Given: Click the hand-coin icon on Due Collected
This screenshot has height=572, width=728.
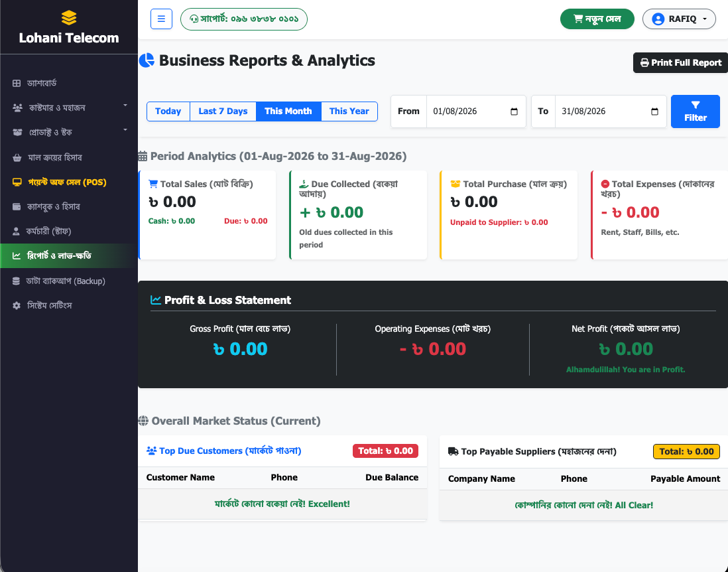Looking at the screenshot, I should (x=304, y=184).
